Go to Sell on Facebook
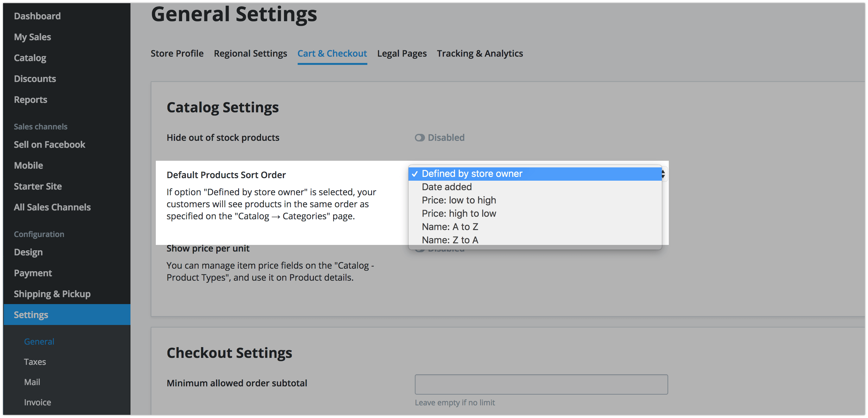This screenshot has width=868, height=418. point(49,145)
